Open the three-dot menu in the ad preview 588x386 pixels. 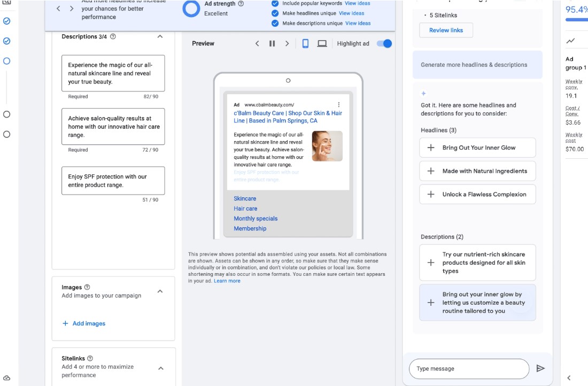338,105
